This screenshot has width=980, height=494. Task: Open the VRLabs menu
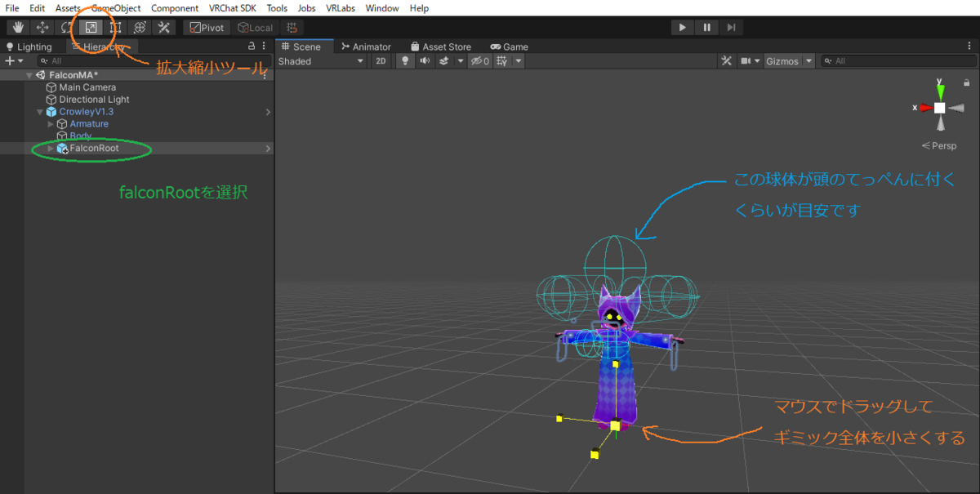(341, 8)
